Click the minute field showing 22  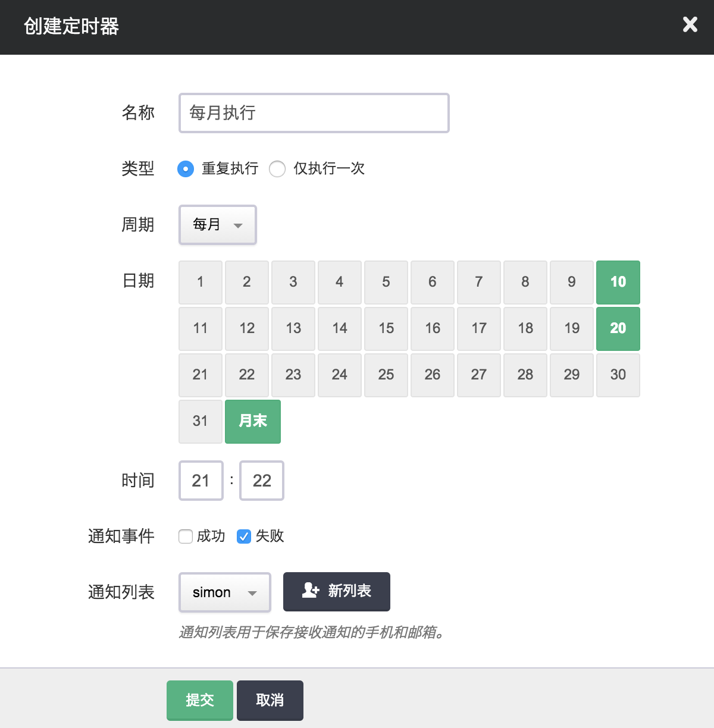coord(262,481)
